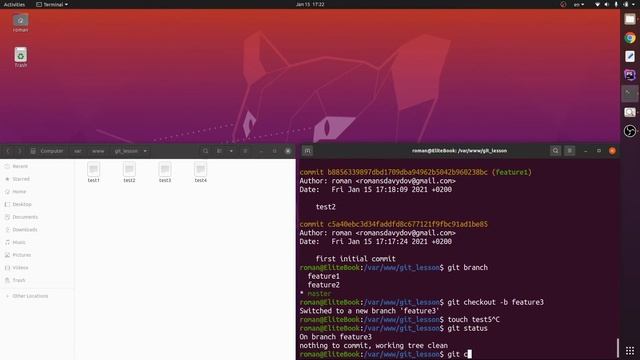Click the terminal window title text
The height and width of the screenshot is (360, 640).
click(x=459, y=151)
